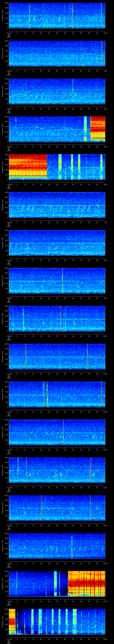Click the '7:09:00' start time label
The height and width of the screenshot is (644, 114).
9,336
